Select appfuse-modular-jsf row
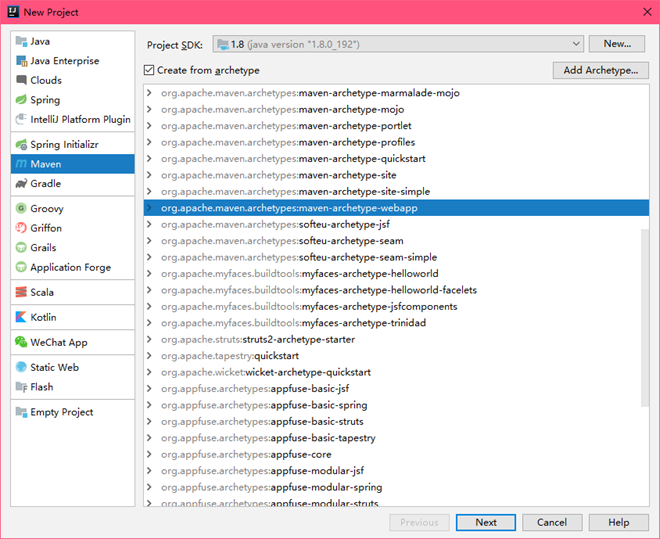The height and width of the screenshot is (539, 660). pos(396,470)
